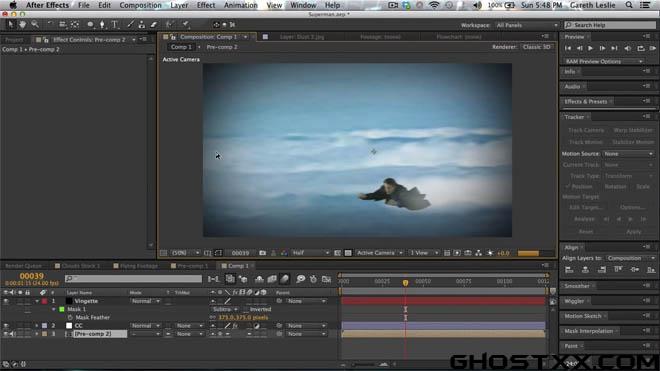Open Vingette layer Normal mode dropdown

pos(145,301)
